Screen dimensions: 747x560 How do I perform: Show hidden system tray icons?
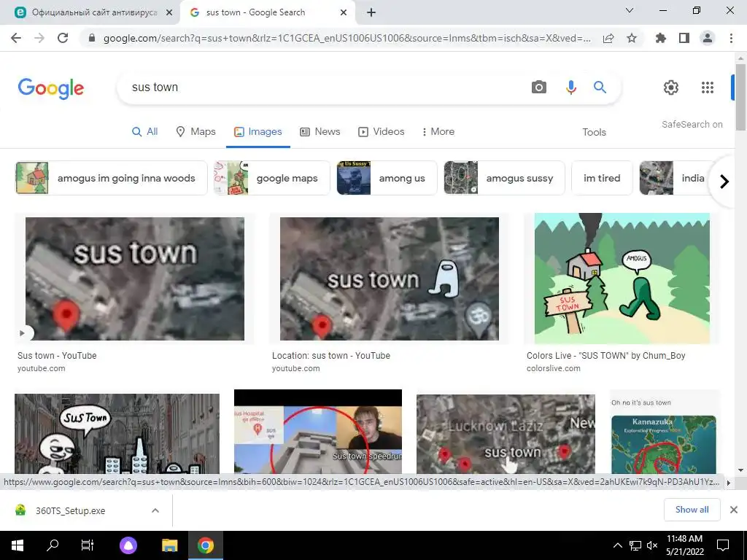click(617, 545)
